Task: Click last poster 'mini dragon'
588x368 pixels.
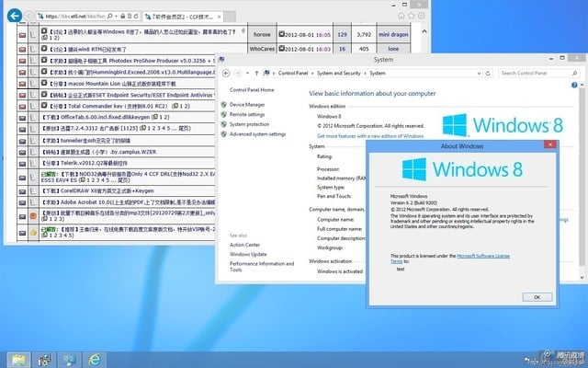Action: point(393,35)
